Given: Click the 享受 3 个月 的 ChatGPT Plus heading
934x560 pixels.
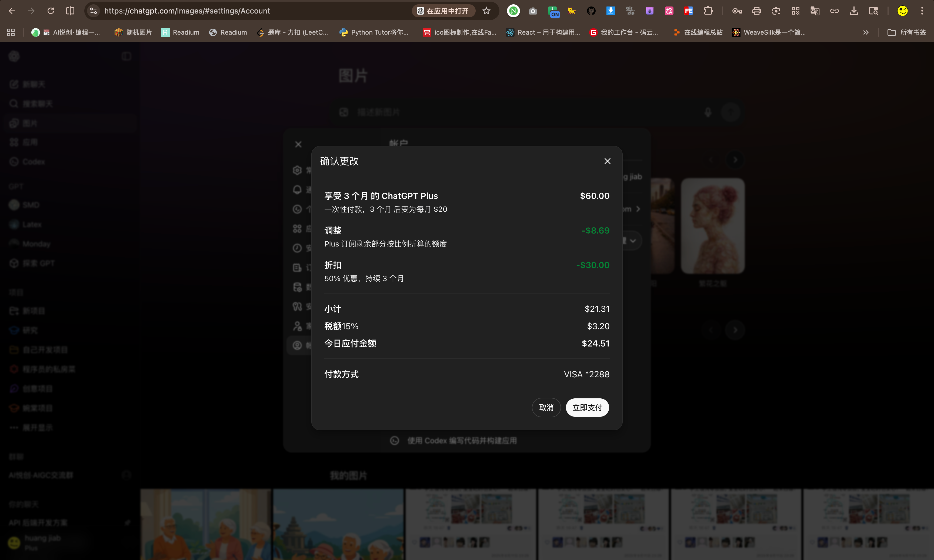Looking at the screenshot, I should 381,196.
